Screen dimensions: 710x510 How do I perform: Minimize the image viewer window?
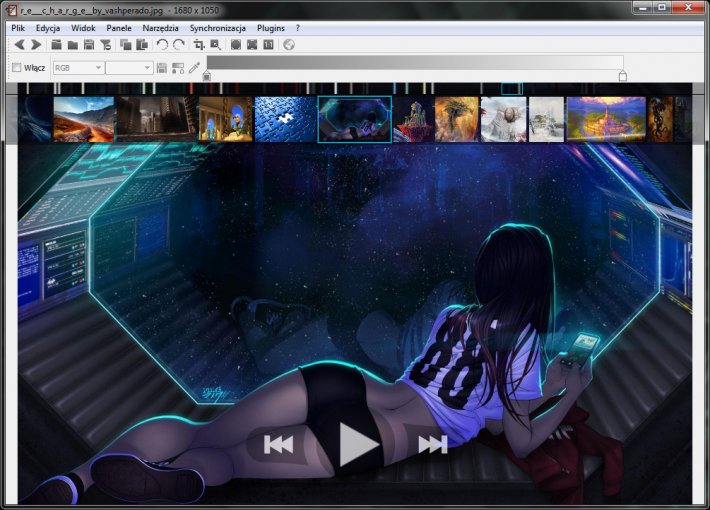(642, 7)
